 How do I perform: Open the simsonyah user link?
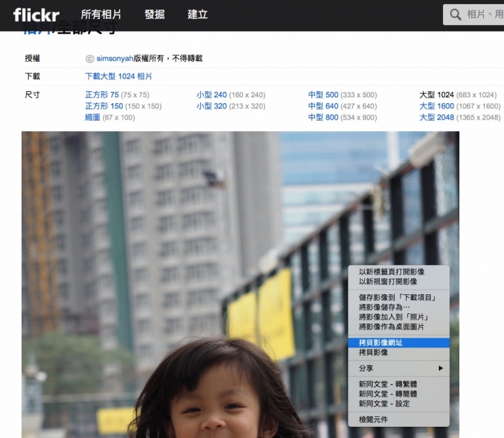115,58
